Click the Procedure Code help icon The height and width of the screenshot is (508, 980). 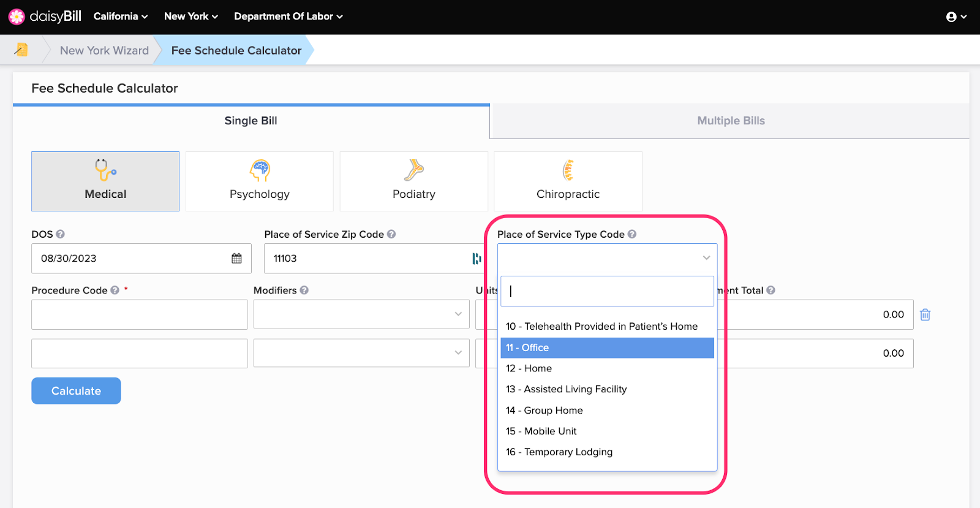coord(115,290)
